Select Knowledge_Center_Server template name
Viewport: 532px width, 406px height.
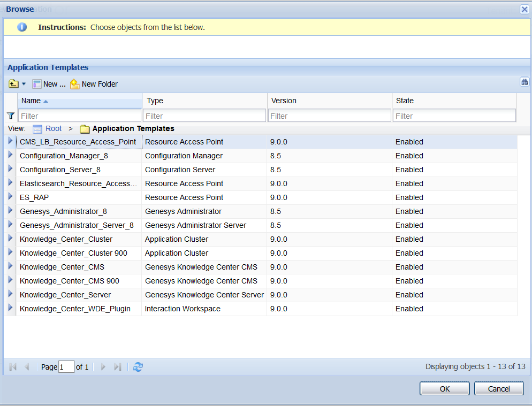pos(65,295)
